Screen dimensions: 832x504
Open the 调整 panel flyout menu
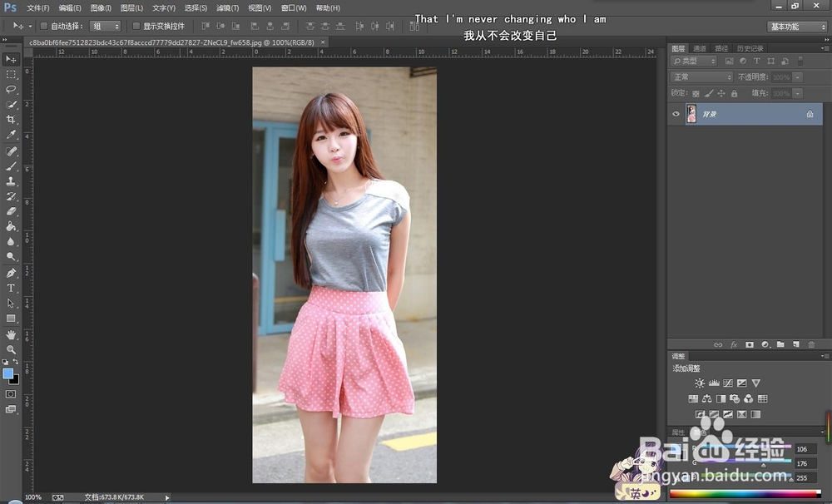coord(824,356)
